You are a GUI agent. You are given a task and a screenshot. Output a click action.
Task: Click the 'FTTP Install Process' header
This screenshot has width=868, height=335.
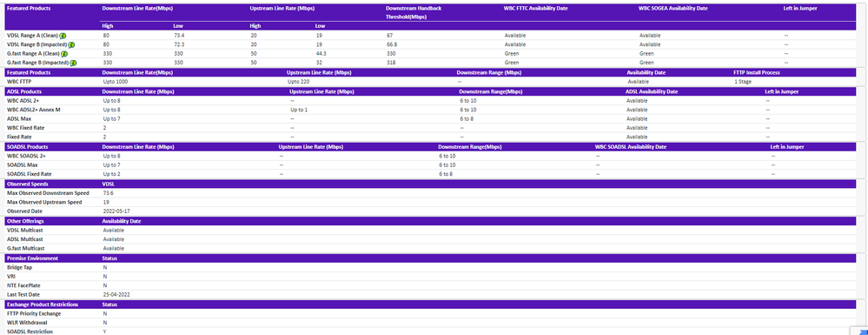[x=757, y=73]
